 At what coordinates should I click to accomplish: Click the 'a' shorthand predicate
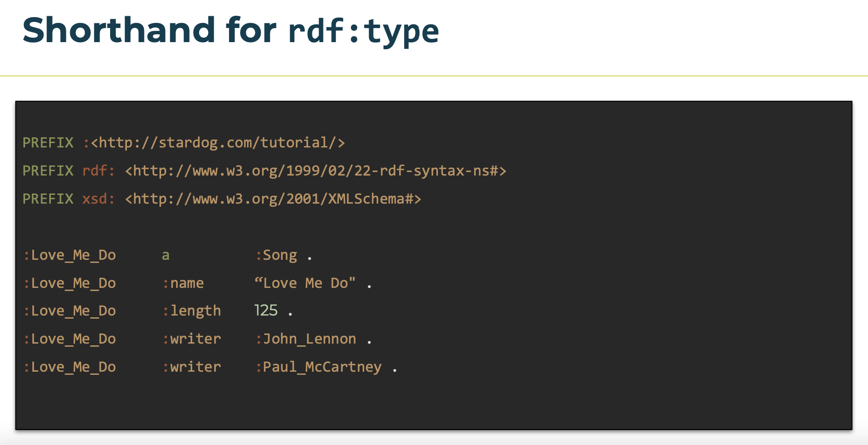[x=165, y=255]
